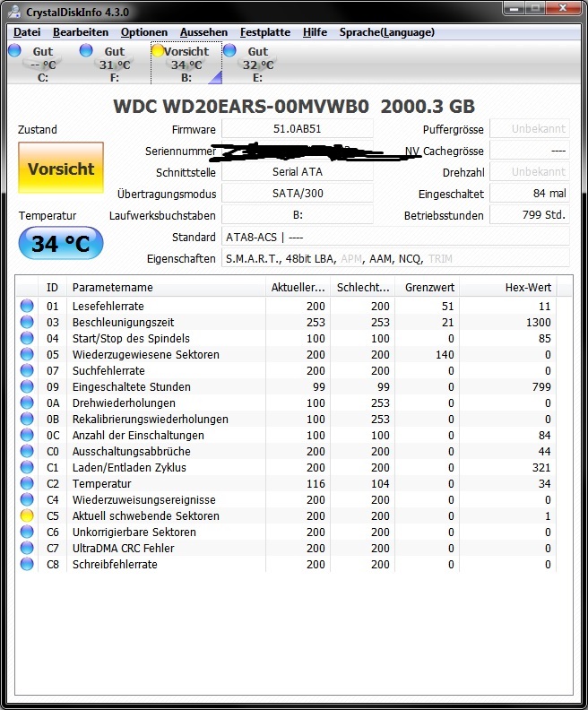Click status orb of Wiederzugewiesene Sektoren row
This screenshot has height=710, width=588.
[x=27, y=354]
